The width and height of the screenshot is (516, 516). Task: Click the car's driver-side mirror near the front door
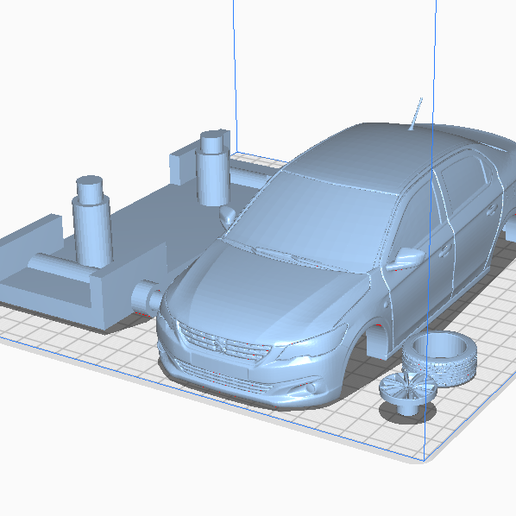pyautogui.click(x=405, y=258)
